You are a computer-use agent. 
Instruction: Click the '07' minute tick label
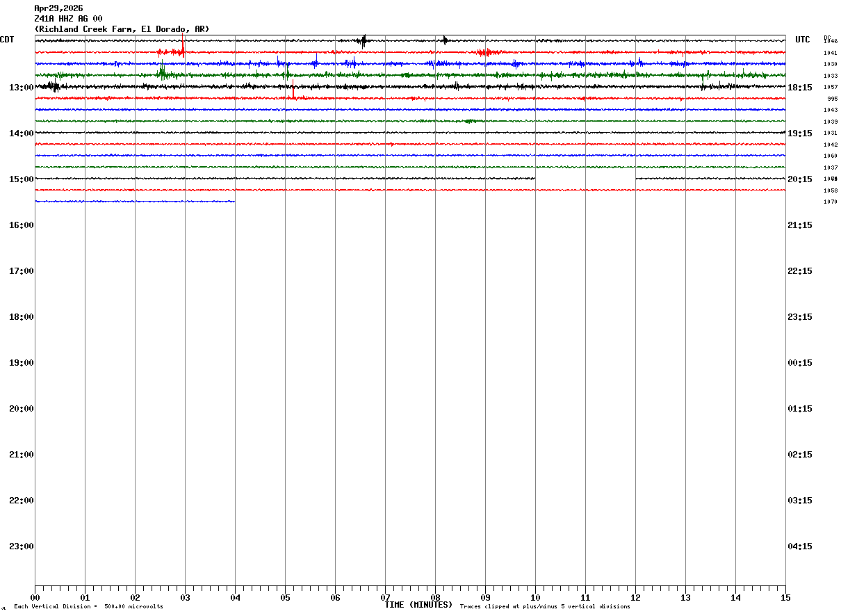[385, 597]
